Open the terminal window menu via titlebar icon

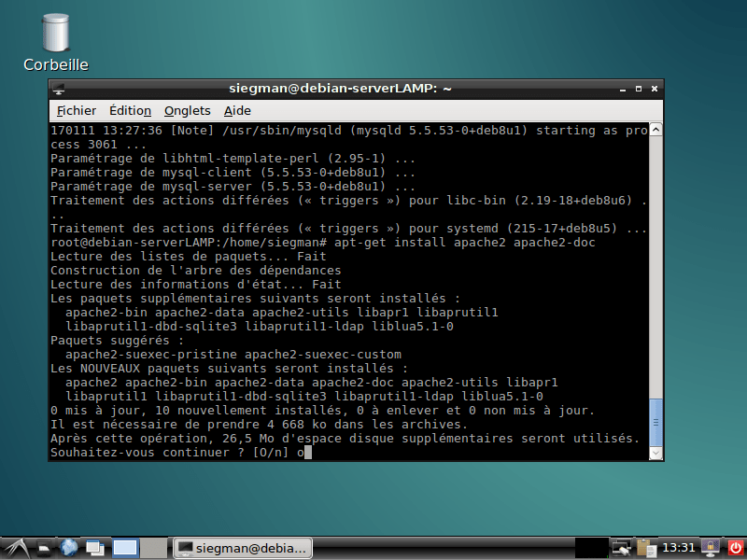pyautogui.click(x=58, y=89)
